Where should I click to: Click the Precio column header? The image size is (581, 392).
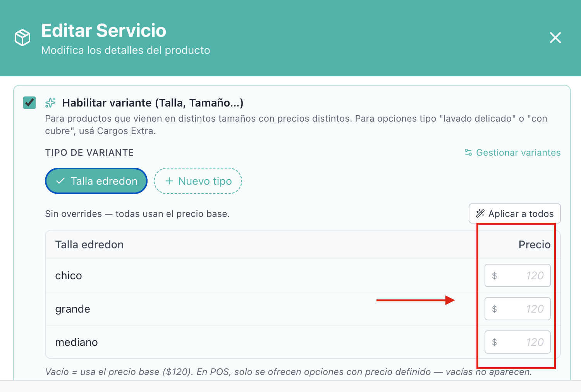click(x=535, y=244)
